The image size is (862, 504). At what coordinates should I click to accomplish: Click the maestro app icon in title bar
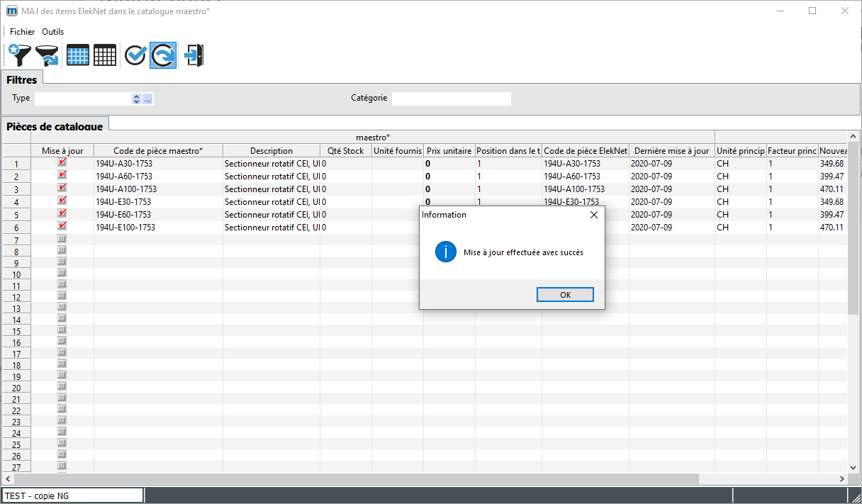pyautogui.click(x=11, y=11)
